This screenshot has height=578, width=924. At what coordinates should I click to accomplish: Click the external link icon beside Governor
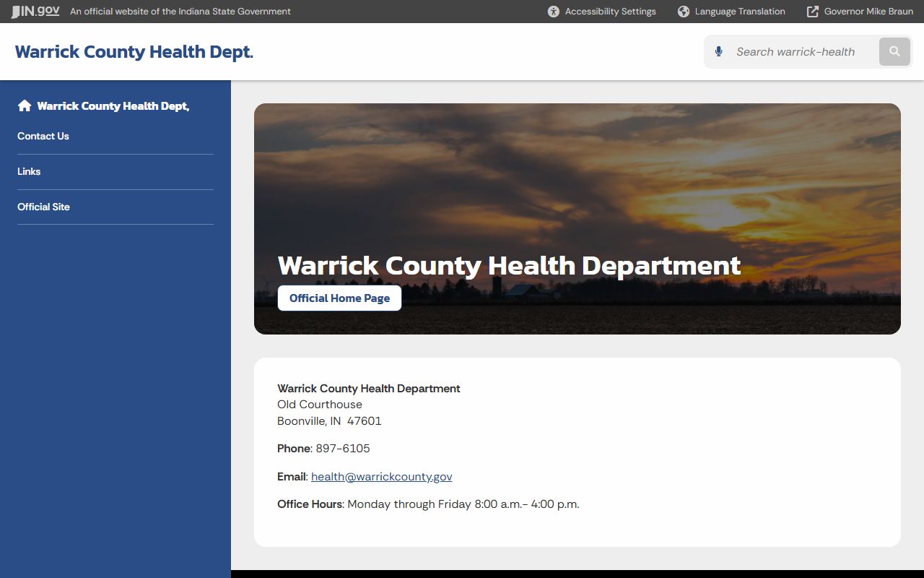[813, 12]
